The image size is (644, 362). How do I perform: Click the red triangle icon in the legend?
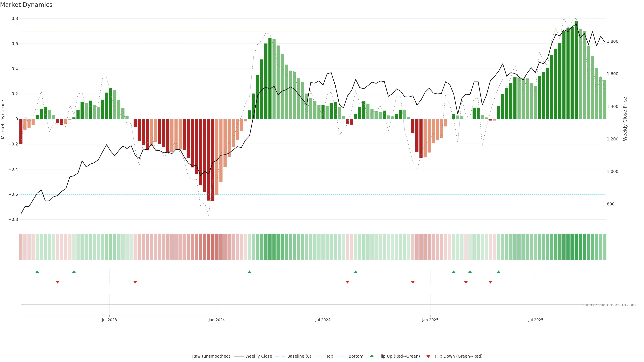pos(428,356)
